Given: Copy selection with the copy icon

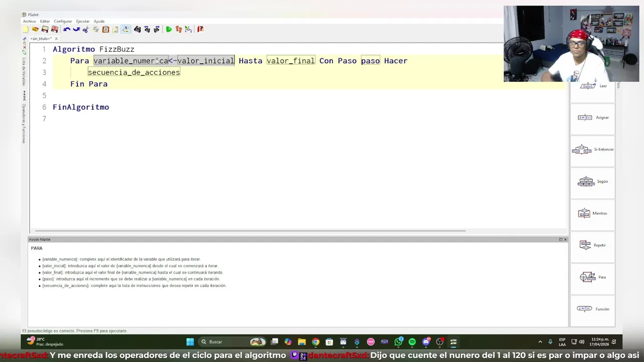Looking at the screenshot, I should tap(96, 29).
